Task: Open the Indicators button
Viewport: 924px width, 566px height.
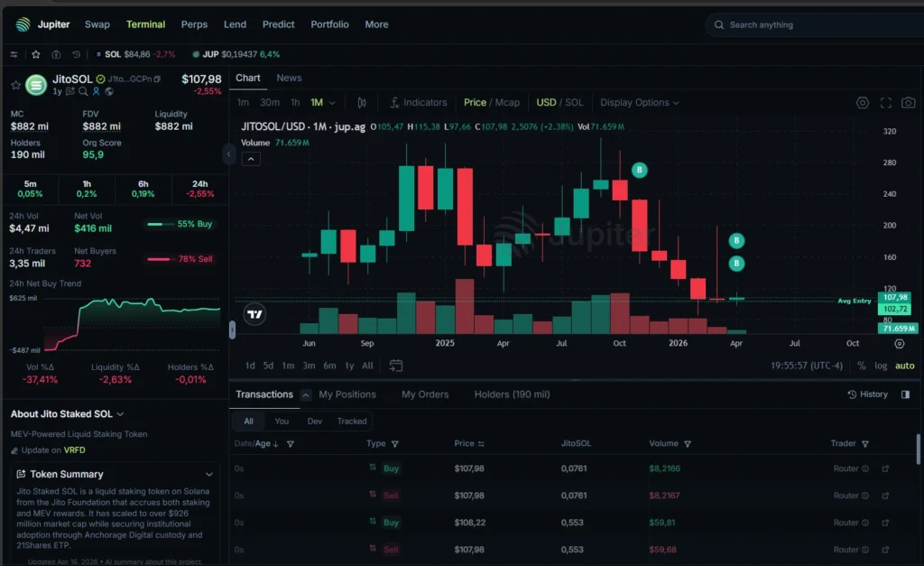Action: coord(418,103)
